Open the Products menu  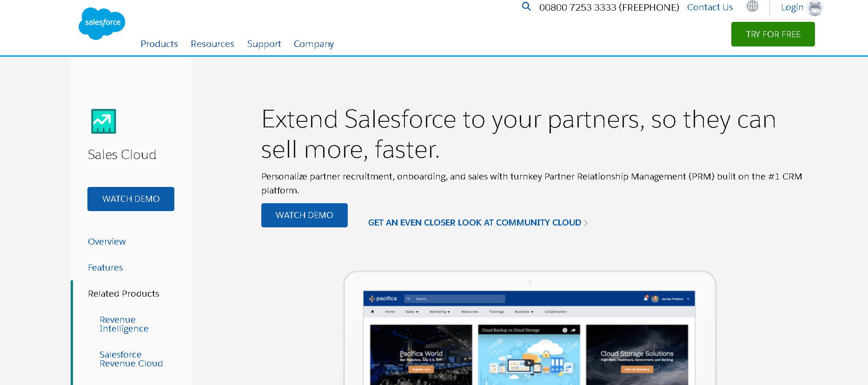pyautogui.click(x=159, y=44)
